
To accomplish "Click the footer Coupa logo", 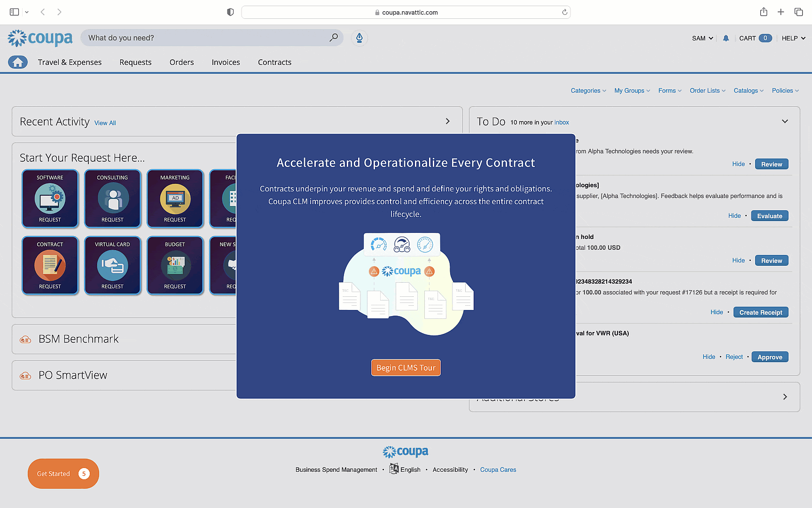I will tap(406, 452).
